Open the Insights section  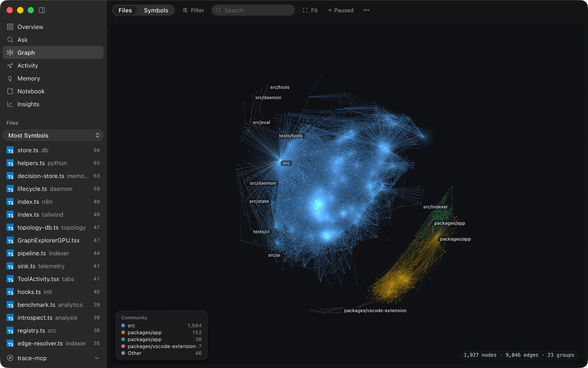(x=53, y=104)
